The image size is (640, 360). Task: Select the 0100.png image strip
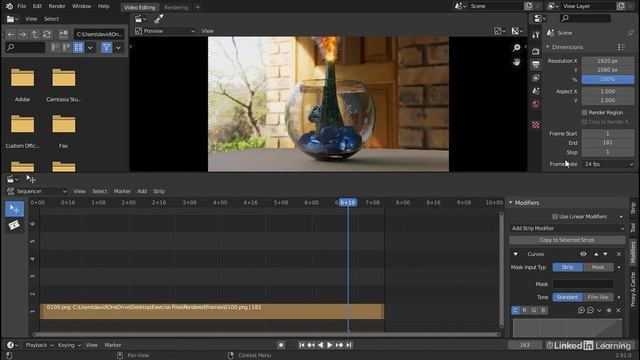tap(212, 311)
